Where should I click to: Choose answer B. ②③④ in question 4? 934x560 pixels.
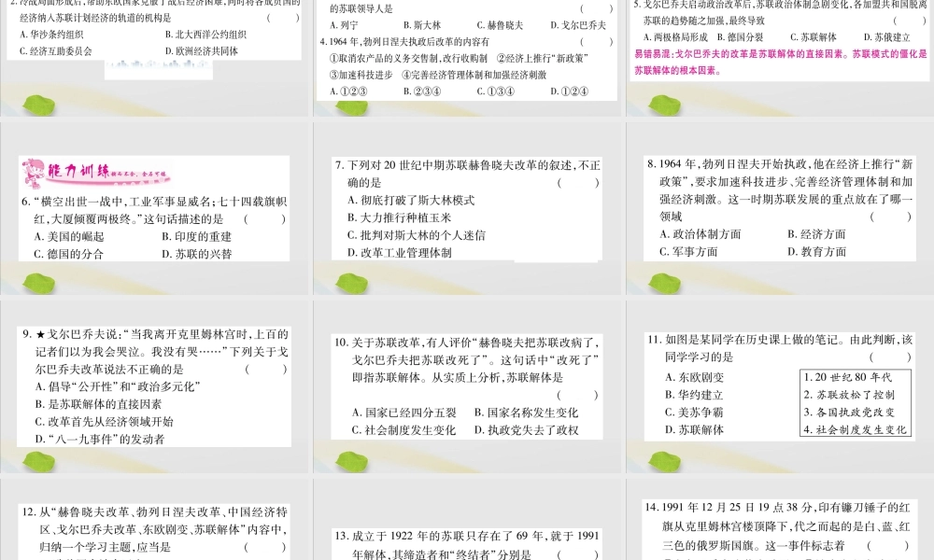point(422,91)
